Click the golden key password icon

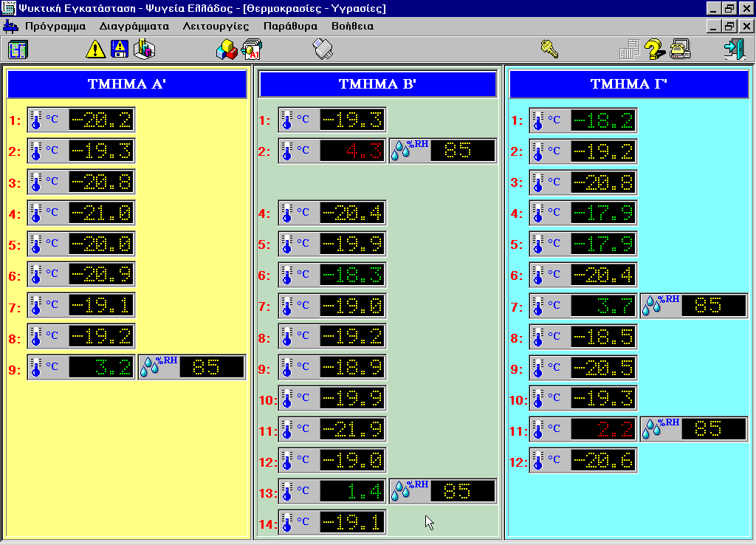549,49
